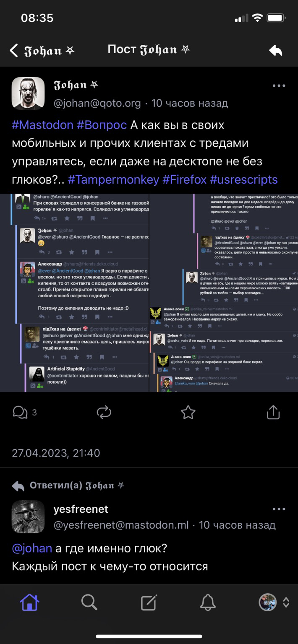Tap the @johan mention in yesfreenet's reply

pos(32,548)
